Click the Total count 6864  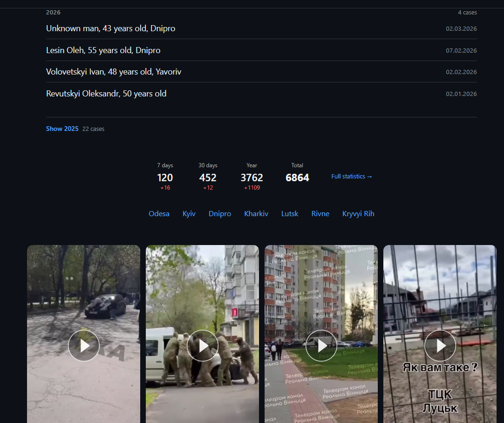[x=297, y=177]
